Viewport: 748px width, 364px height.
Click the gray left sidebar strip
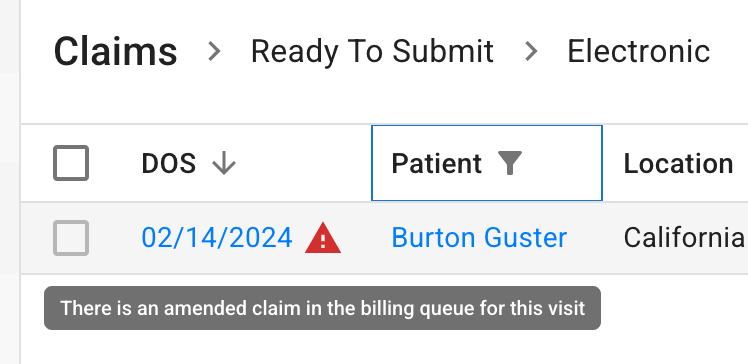point(10,182)
